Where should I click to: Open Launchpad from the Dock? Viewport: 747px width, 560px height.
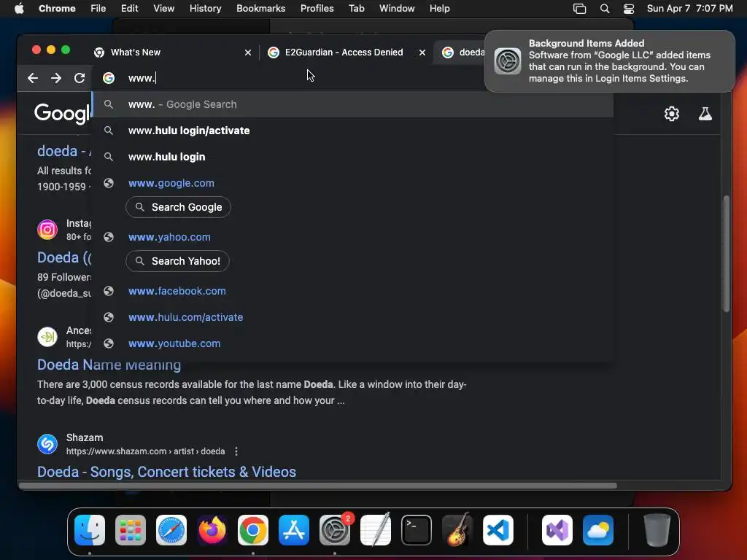[131, 530]
